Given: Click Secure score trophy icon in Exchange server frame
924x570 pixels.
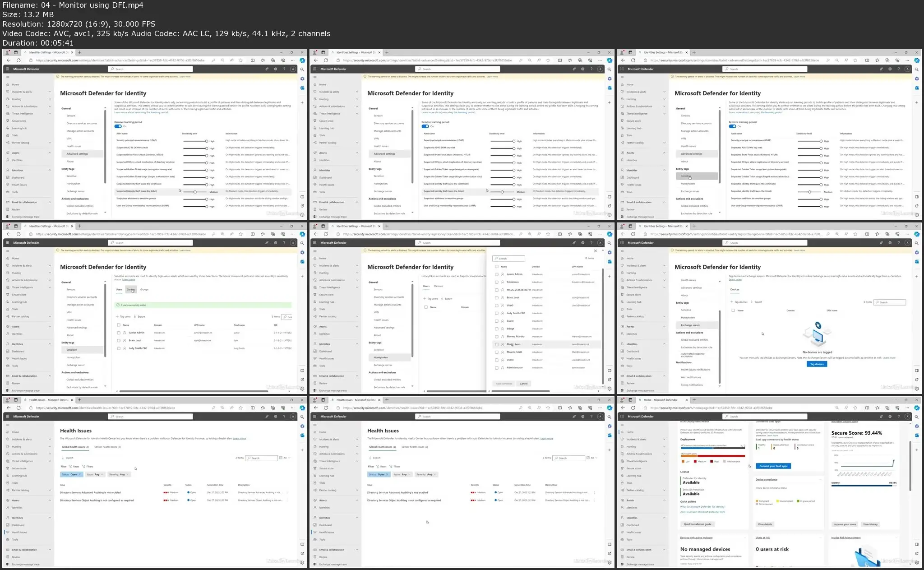Looking at the screenshot, I should (x=622, y=295).
